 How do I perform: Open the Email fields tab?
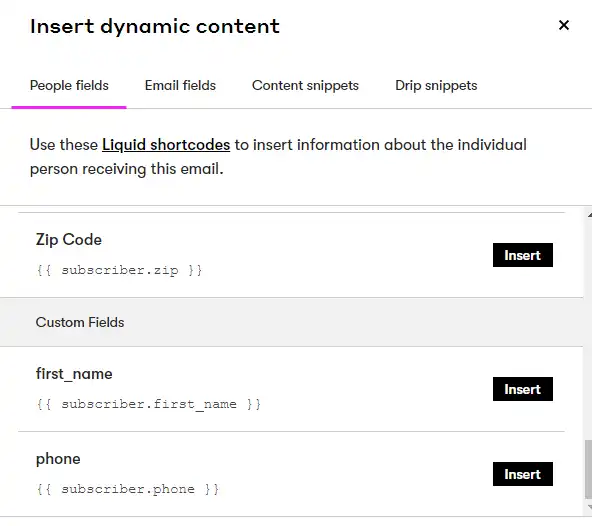[180, 86]
